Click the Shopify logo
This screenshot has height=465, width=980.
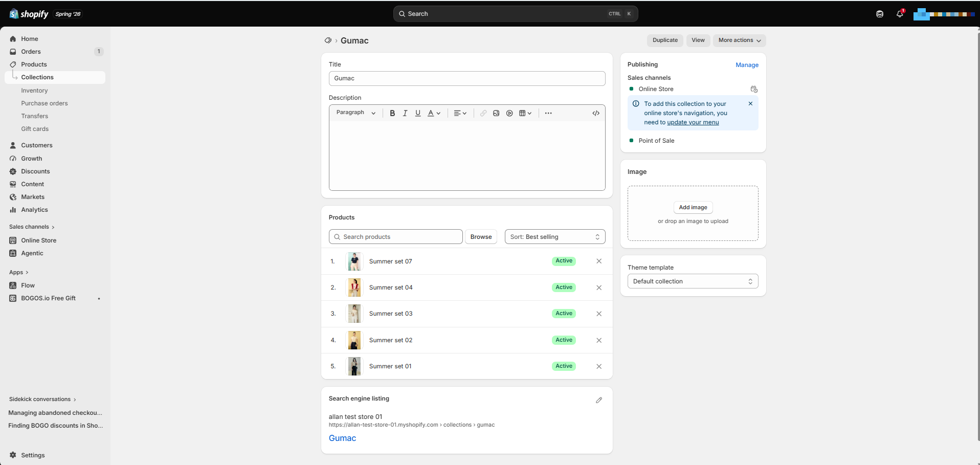29,14
